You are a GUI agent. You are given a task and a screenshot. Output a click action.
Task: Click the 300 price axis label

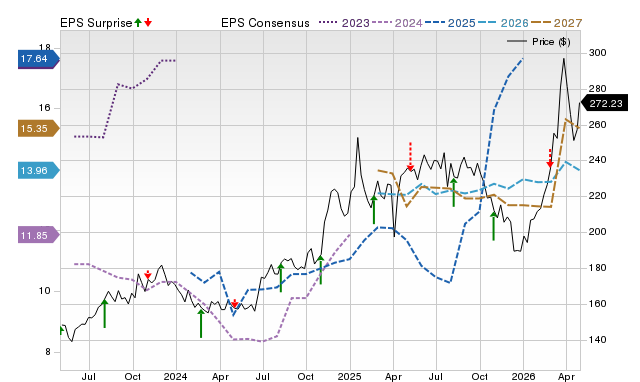pyautogui.click(x=598, y=53)
